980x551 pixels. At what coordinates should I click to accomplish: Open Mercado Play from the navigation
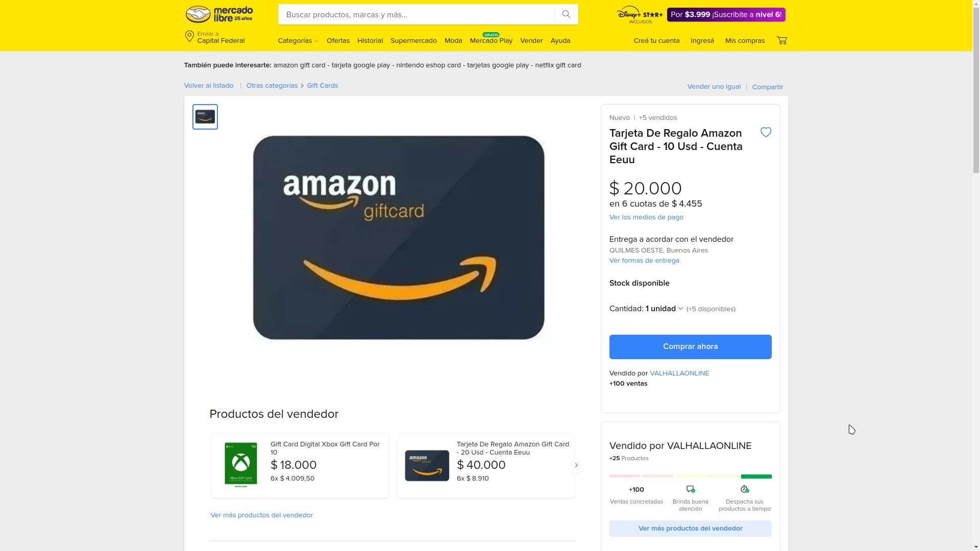pos(491,40)
